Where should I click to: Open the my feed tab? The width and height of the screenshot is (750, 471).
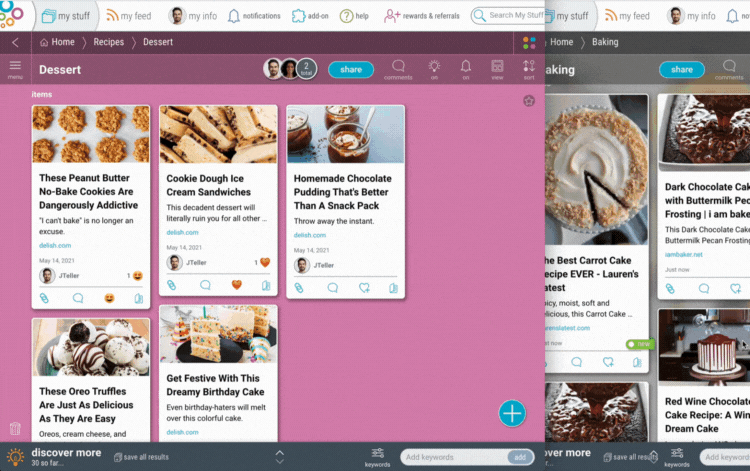click(x=128, y=16)
